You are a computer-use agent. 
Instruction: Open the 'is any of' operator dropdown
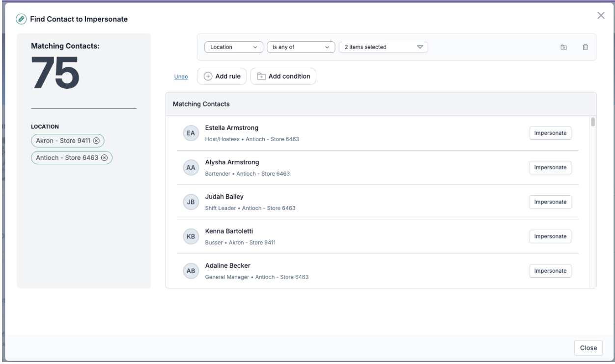[301, 47]
